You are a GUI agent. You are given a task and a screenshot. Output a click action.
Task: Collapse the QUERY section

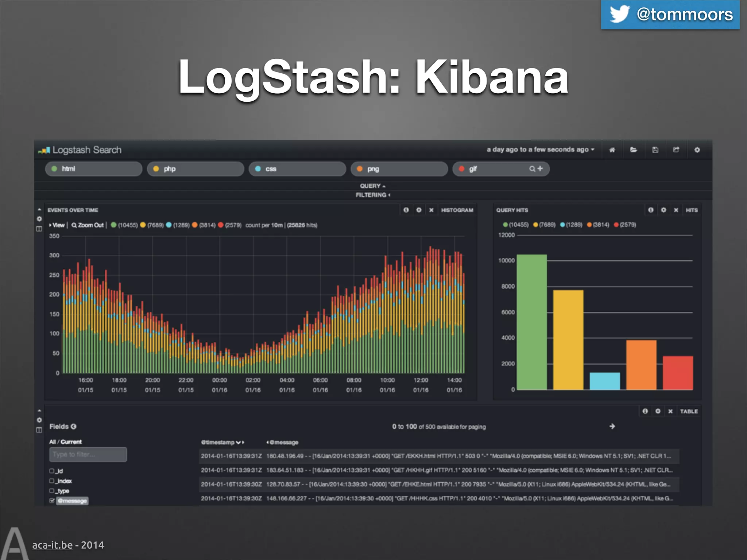tap(373, 186)
